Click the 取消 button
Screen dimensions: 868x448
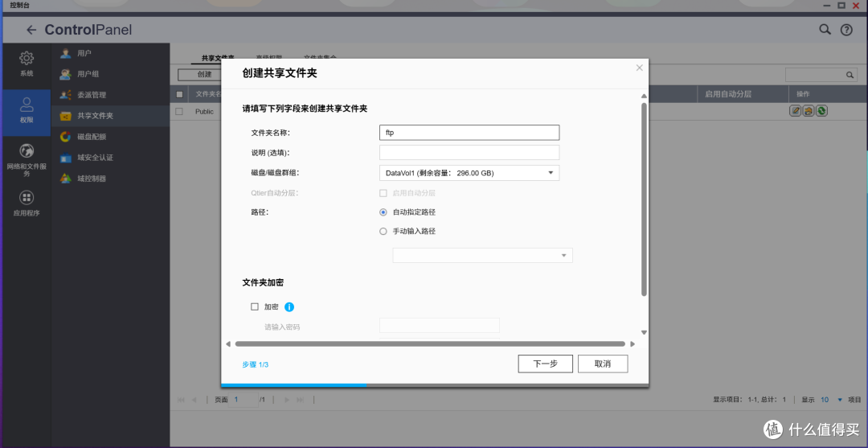603,364
